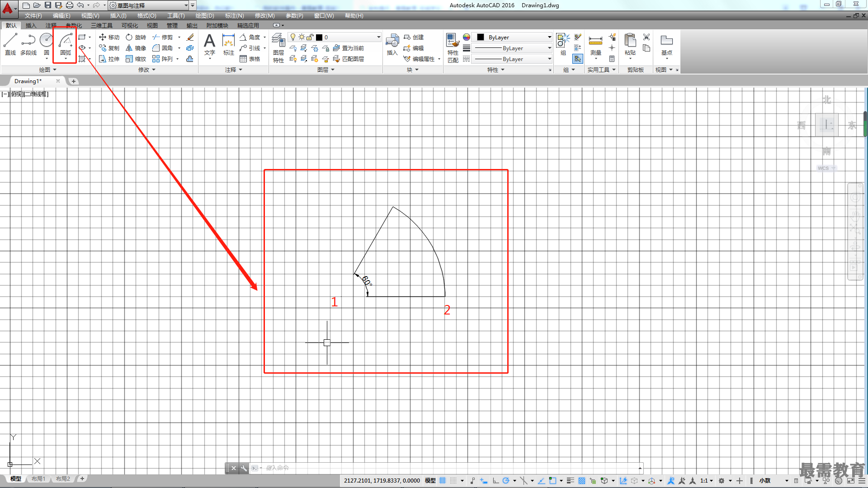
Task: Open the 修改(M) menu
Action: tap(264, 16)
